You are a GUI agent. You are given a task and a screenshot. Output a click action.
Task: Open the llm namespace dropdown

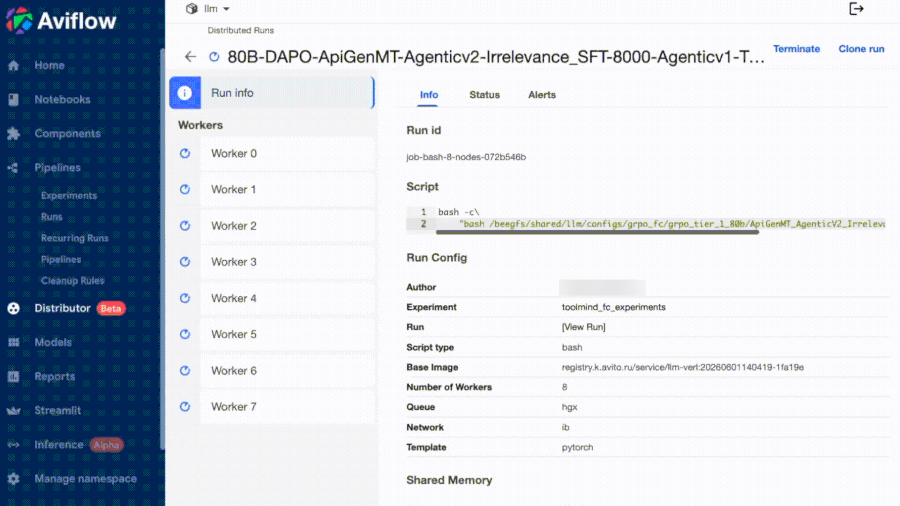(216, 9)
